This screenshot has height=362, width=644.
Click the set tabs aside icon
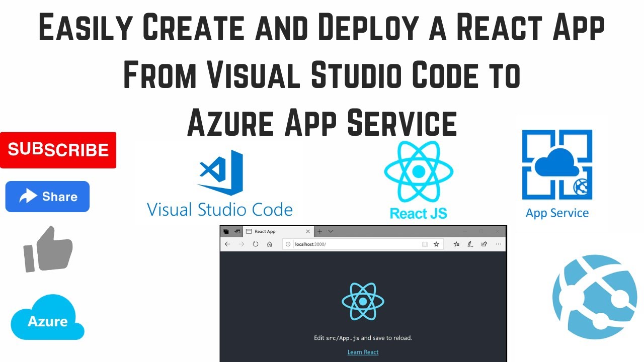coord(237,231)
